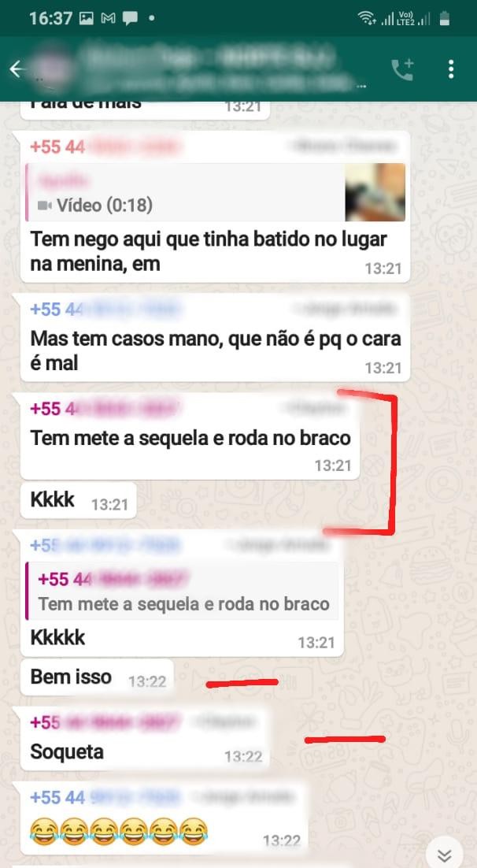Open the quoted Vídeo (0:18) reply preview
477x868 pixels.
pos(215,192)
